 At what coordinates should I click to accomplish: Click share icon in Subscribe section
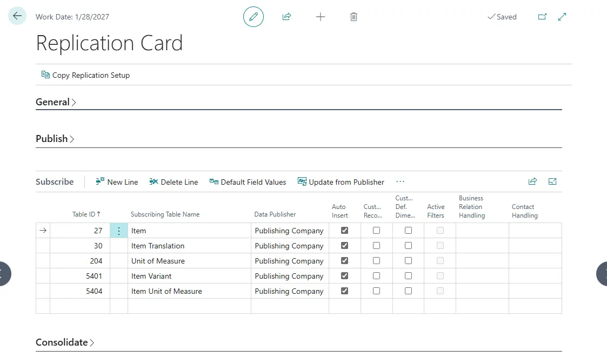tap(532, 181)
